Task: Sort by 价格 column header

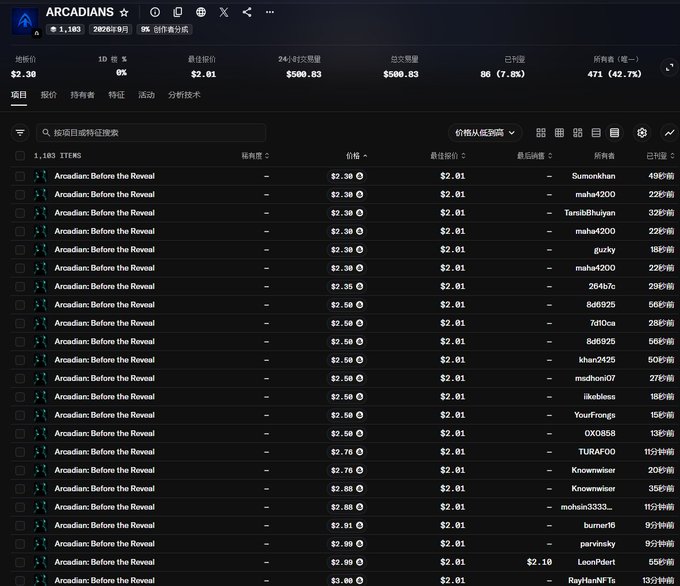Action: pos(356,156)
